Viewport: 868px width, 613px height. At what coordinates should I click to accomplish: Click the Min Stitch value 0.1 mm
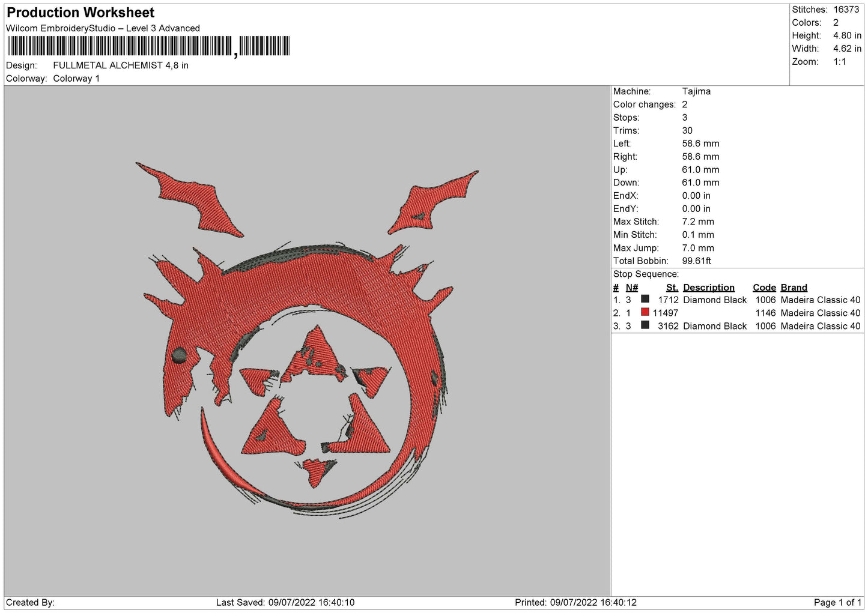coord(698,235)
